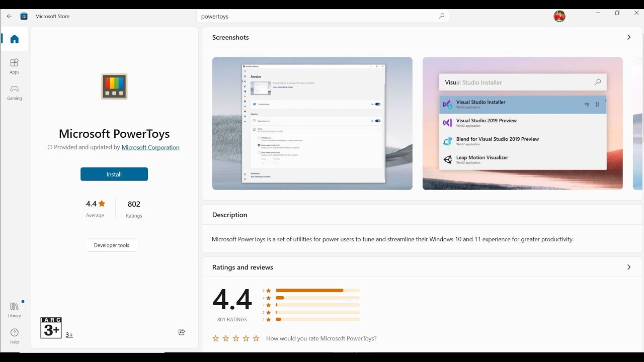Go back using the back arrow
Viewport: 644px width, 362px height.
[x=9, y=16]
